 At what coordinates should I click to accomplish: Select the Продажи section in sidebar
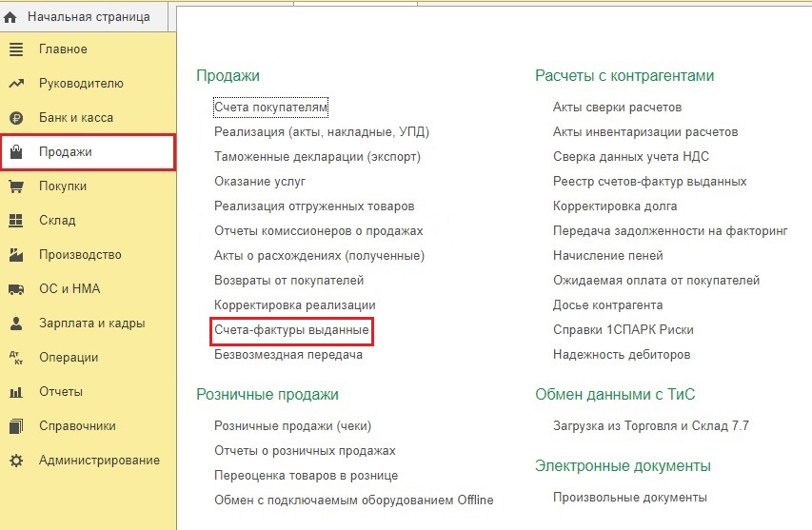(x=88, y=152)
